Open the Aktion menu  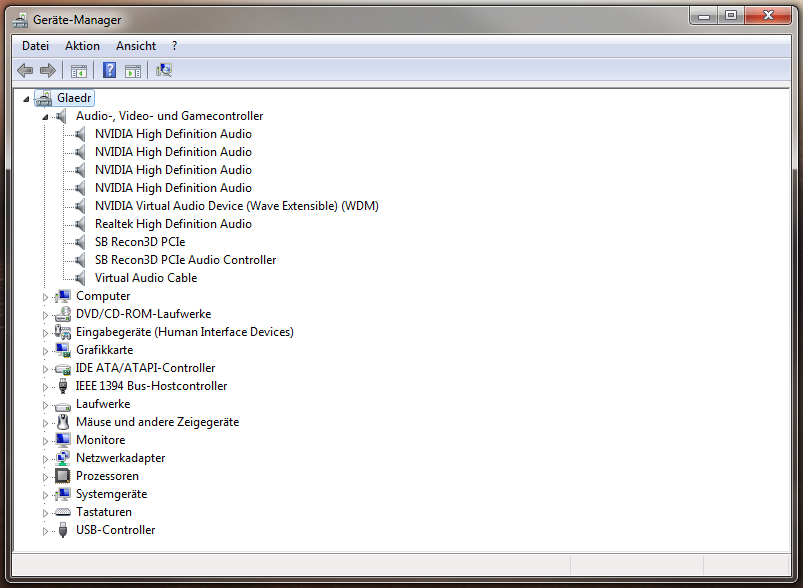point(82,46)
